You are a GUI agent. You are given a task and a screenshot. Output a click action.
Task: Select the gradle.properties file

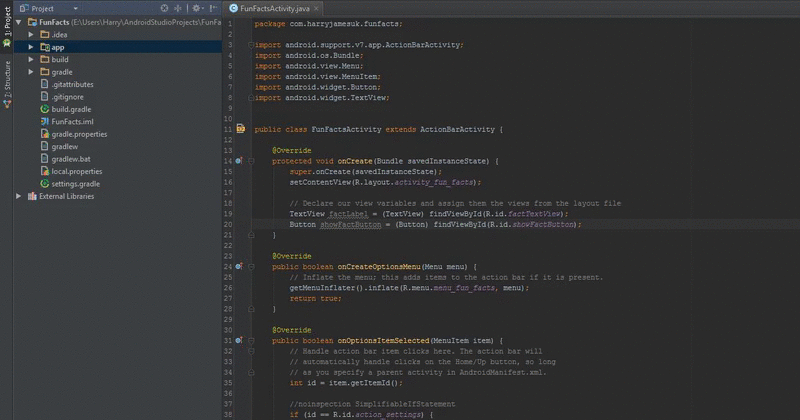pyautogui.click(x=79, y=134)
